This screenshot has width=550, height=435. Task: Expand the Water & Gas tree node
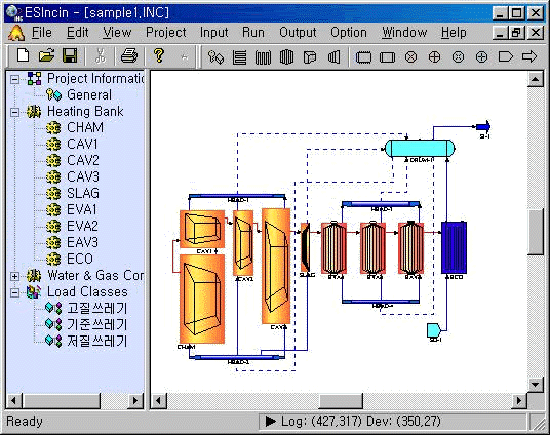14,276
